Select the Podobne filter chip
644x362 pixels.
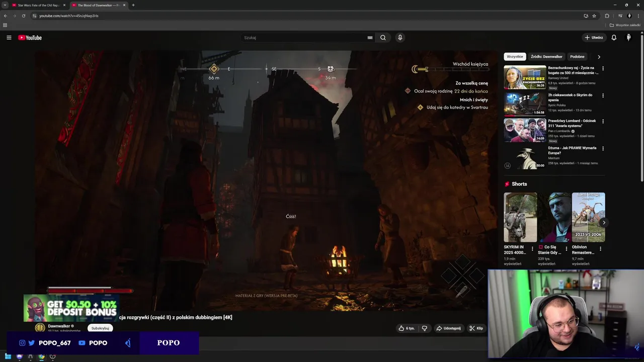(x=577, y=57)
